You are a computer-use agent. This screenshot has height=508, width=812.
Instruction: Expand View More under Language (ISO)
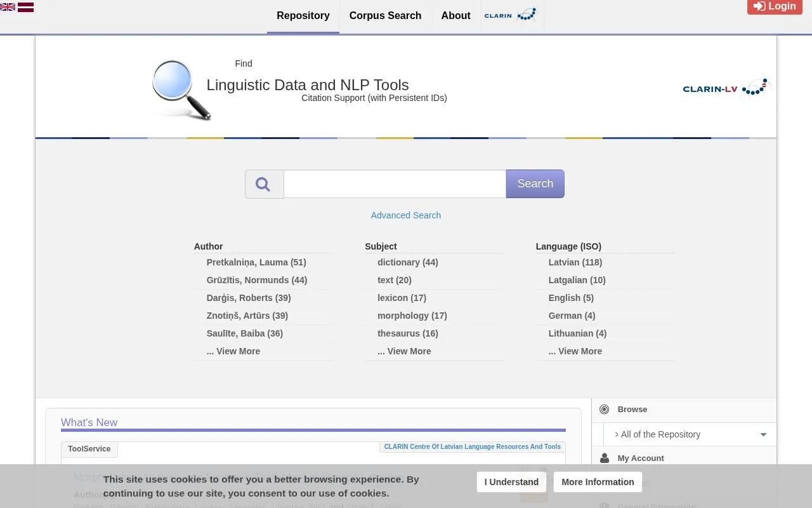tap(575, 351)
